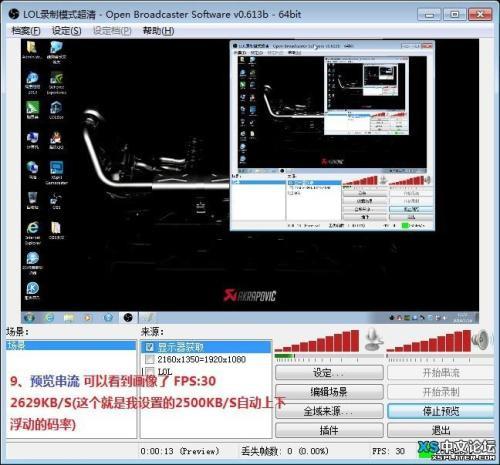Enable the LOL source checkbox

[x=150, y=371]
